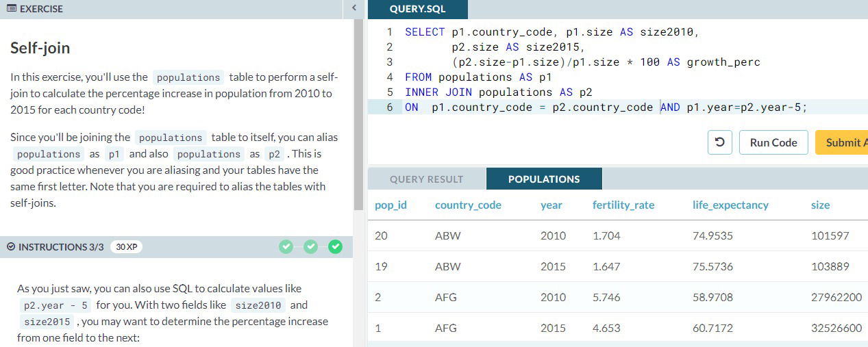Submit the answer with yellow button
Viewport: 868px width, 347px height.
tap(842, 142)
